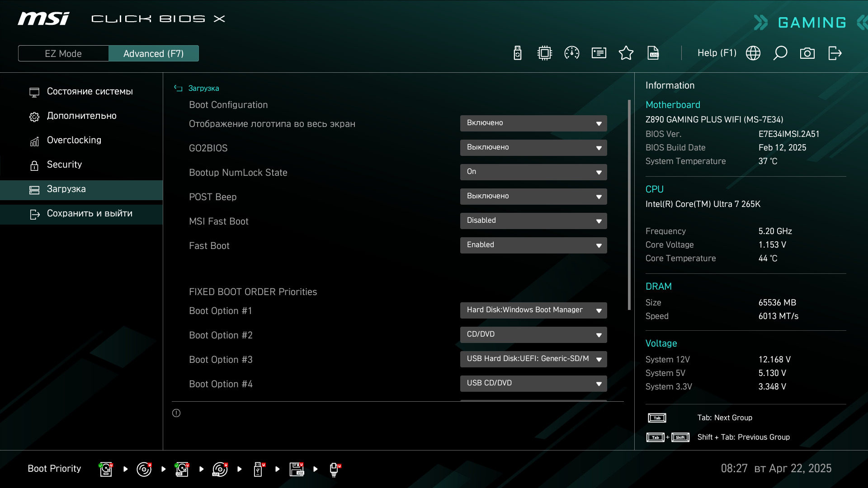868x488 pixels.
Task: Click FIXED BOOT ORDER Priorities heading
Action: (x=253, y=292)
